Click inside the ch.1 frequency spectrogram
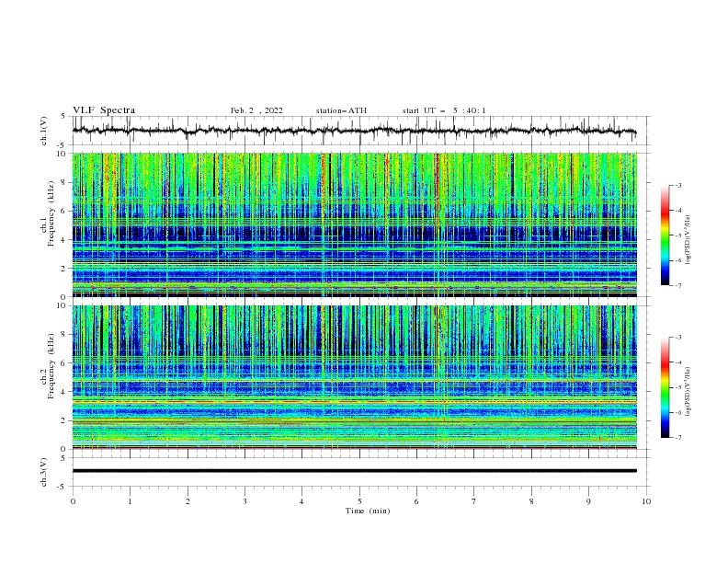The image size is (728, 563). (355, 224)
